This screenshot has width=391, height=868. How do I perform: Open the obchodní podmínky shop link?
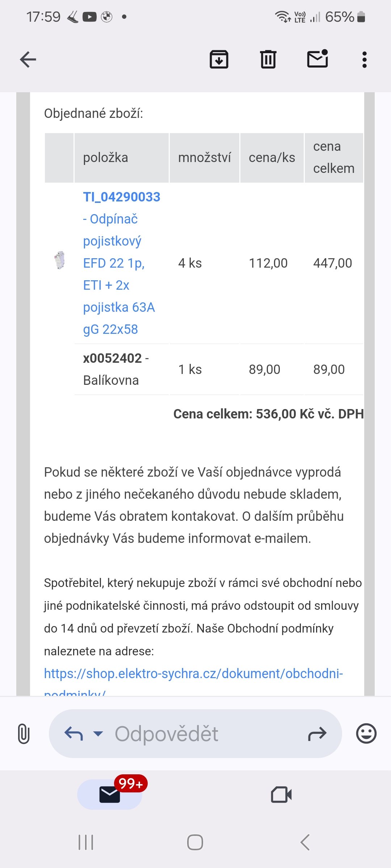(x=193, y=674)
